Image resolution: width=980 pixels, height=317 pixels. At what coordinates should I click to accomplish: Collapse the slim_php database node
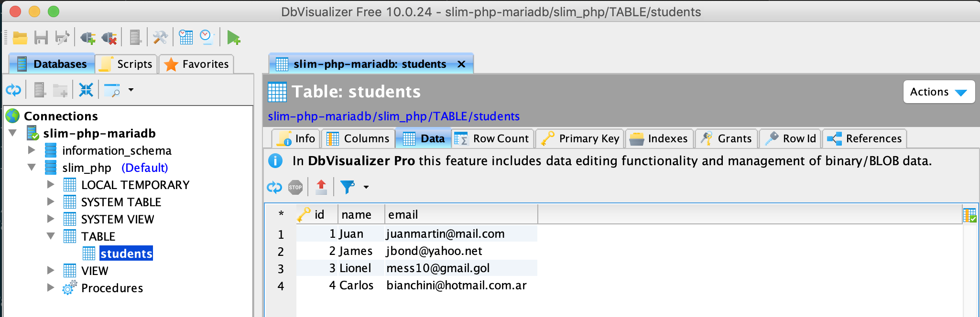pyautogui.click(x=32, y=167)
